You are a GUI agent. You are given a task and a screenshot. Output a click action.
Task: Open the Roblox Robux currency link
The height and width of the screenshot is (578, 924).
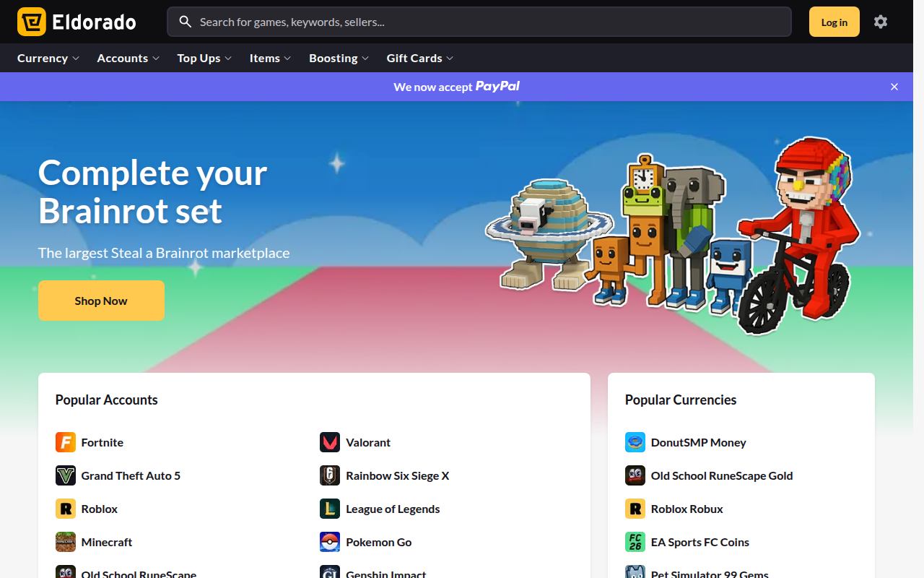point(687,509)
